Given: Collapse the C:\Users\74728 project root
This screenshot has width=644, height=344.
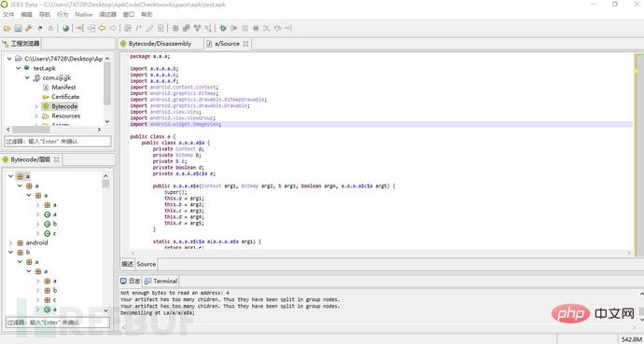Looking at the screenshot, I should [9, 59].
